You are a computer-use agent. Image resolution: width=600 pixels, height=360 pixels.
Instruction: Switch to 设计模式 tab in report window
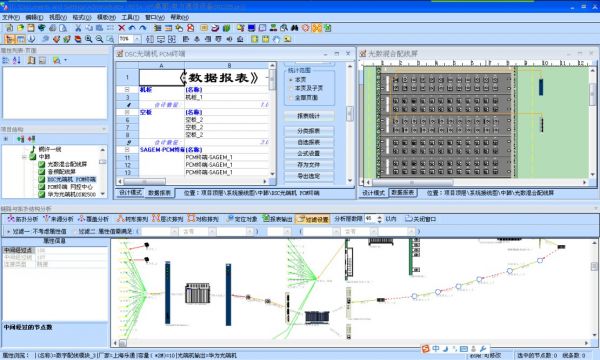(130, 193)
